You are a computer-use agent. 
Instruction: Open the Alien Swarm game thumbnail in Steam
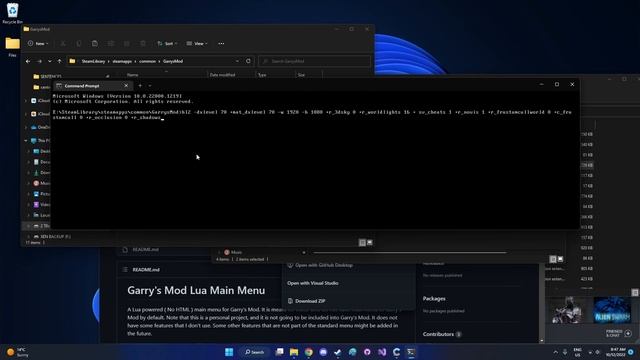point(612,310)
